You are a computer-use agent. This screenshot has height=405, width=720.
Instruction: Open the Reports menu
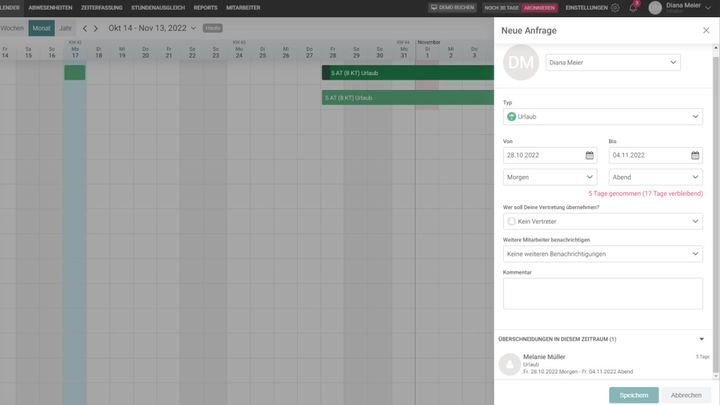[x=205, y=8]
